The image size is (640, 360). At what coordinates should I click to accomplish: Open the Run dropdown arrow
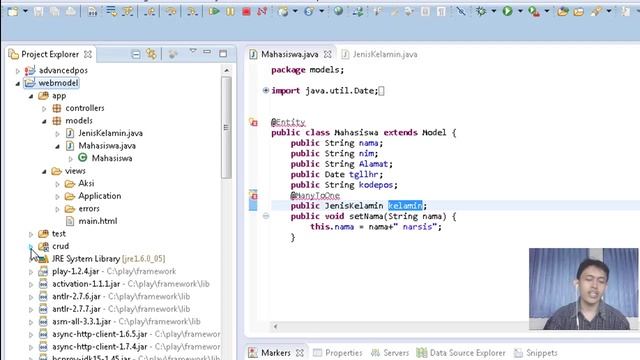point(520,11)
